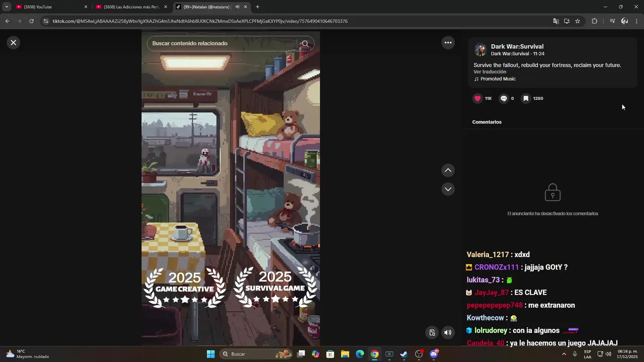Open Microsoft Edge from taskbar

[x=360, y=354]
